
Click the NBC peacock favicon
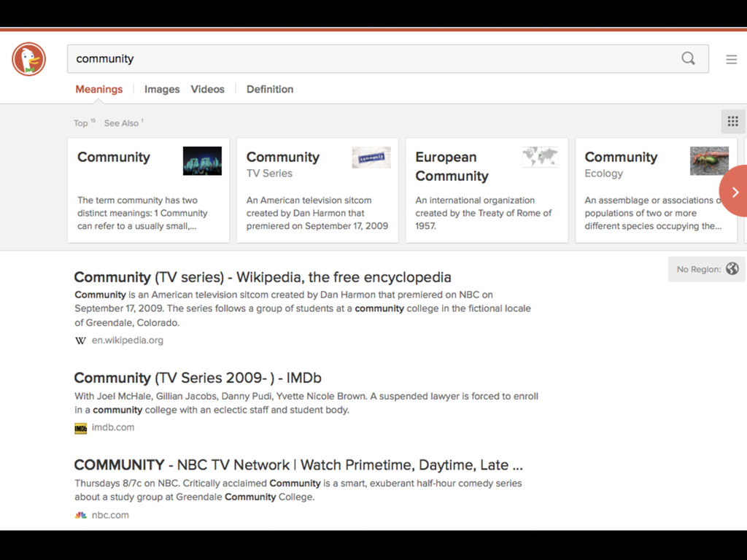tap(80, 516)
